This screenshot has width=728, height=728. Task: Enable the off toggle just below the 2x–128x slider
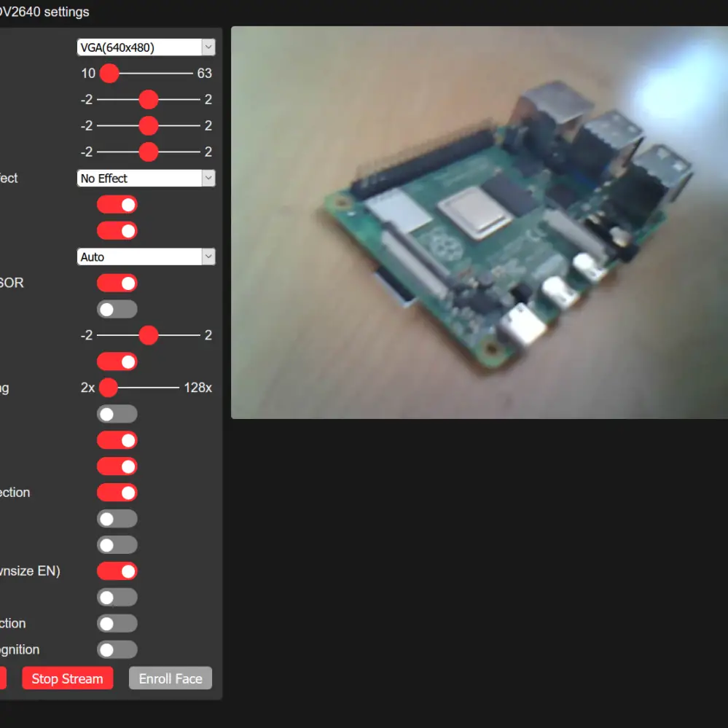click(117, 414)
